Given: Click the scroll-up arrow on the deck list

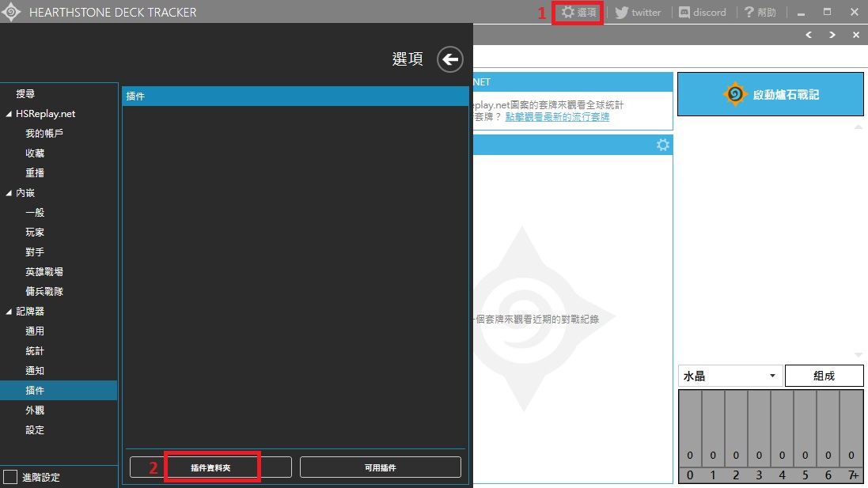Looking at the screenshot, I should coord(858,127).
